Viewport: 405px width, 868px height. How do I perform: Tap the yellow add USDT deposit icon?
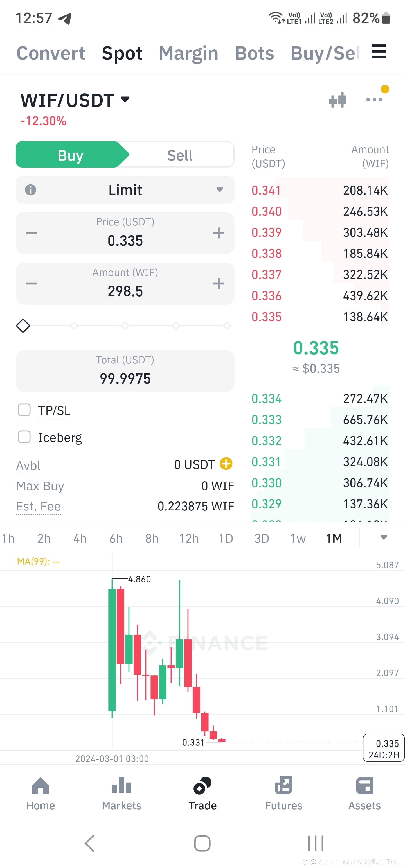click(x=226, y=464)
